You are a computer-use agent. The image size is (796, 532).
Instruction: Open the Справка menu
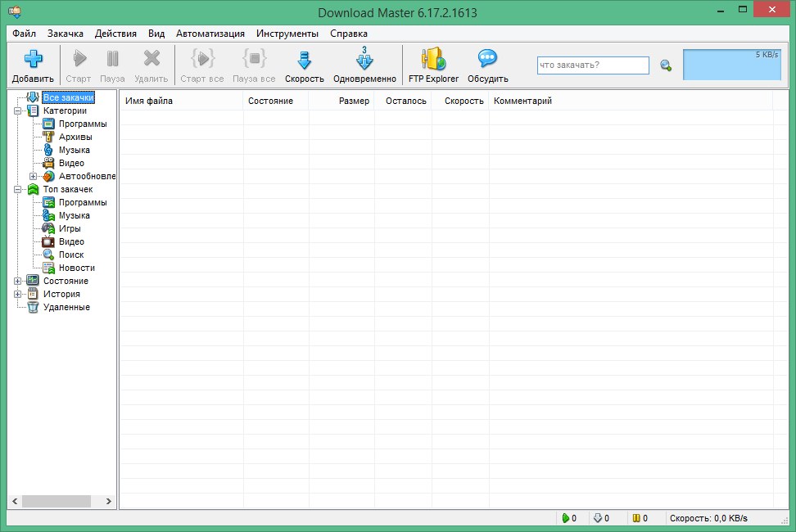[349, 34]
